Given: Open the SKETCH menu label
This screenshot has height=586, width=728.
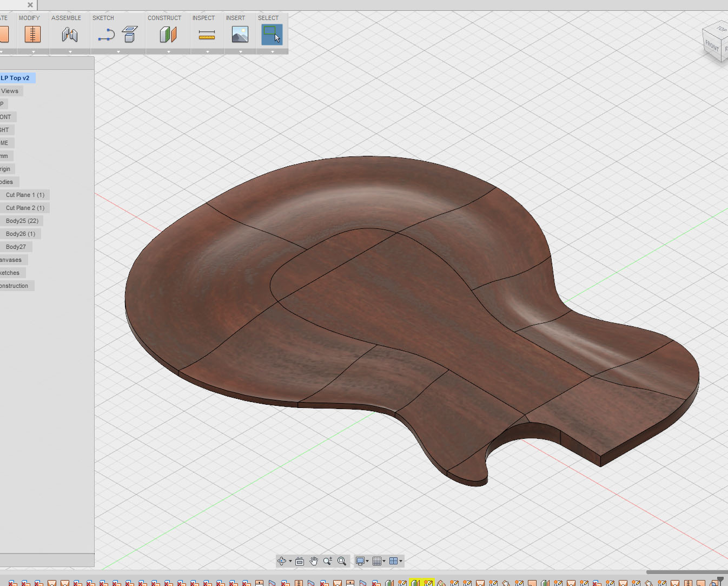Looking at the screenshot, I should (103, 18).
